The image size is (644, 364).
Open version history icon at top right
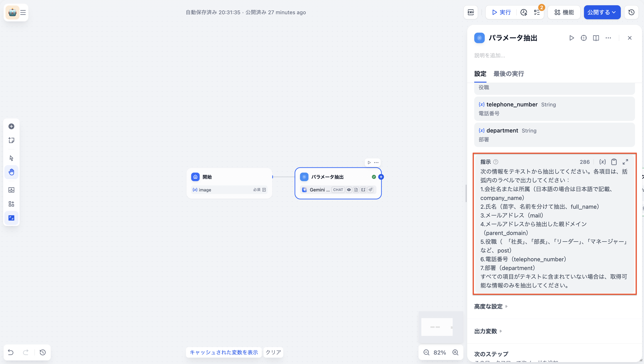[632, 12]
